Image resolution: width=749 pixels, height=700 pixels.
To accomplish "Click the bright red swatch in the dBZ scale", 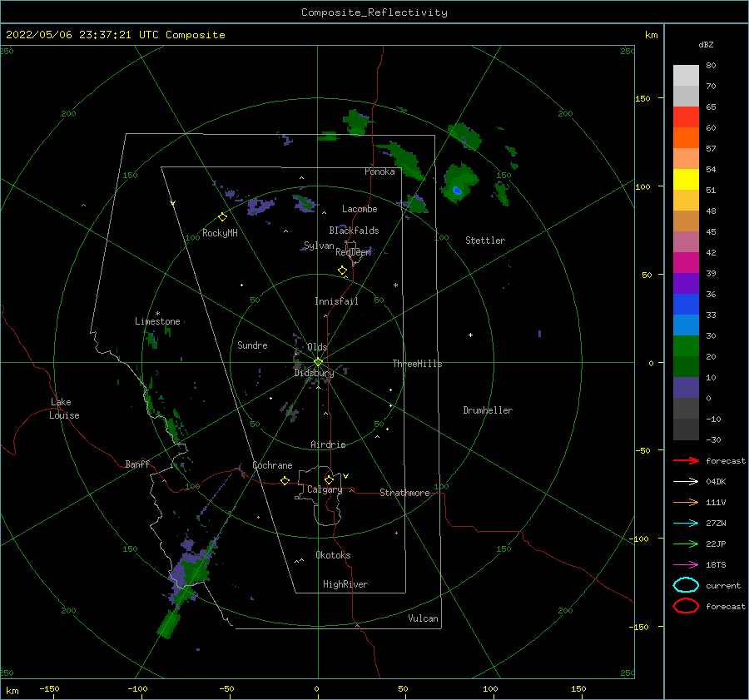I will (x=686, y=117).
